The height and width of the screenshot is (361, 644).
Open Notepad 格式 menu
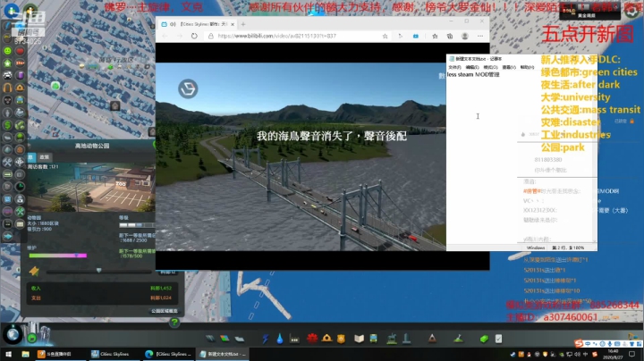(x=490, y=67)
